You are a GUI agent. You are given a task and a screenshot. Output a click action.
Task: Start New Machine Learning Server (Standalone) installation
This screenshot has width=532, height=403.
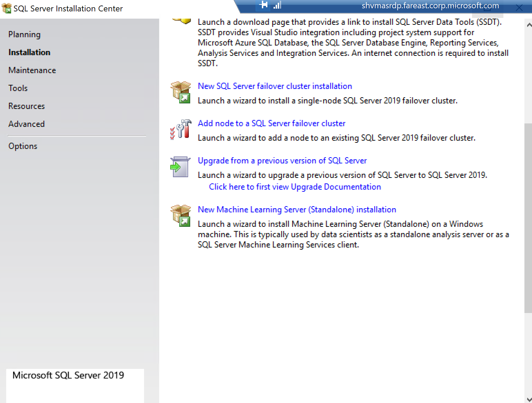click(297, 210)
